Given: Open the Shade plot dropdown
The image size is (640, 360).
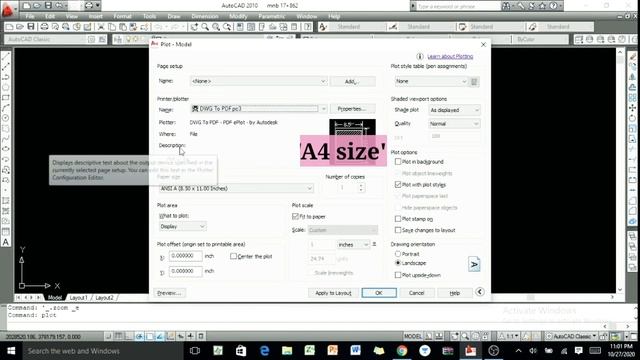Looking at the screenshot, I should [x=454, y=110].
